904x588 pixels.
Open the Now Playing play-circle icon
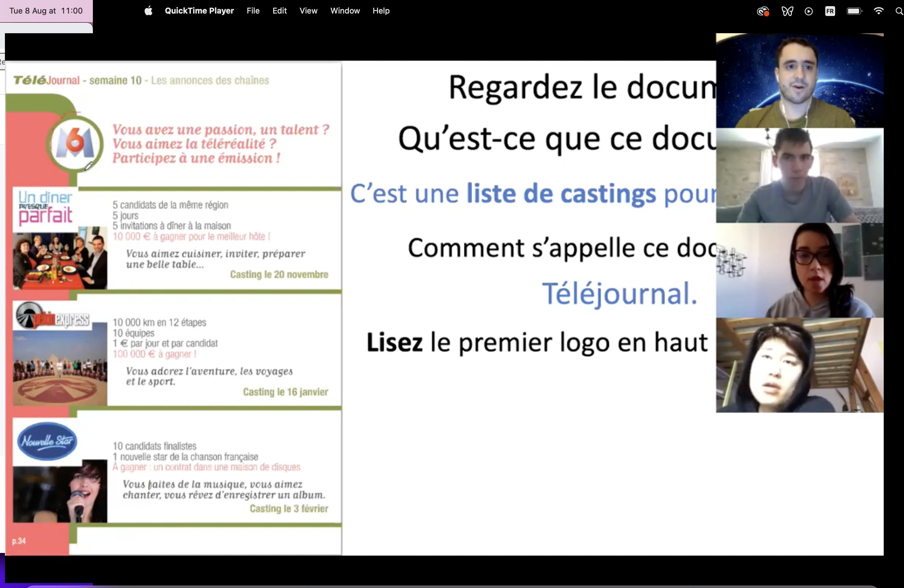click(x=809, y=11)
